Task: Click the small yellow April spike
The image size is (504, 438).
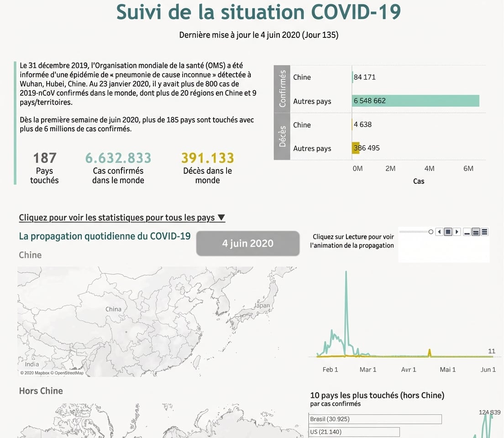Action: (430, 352)
